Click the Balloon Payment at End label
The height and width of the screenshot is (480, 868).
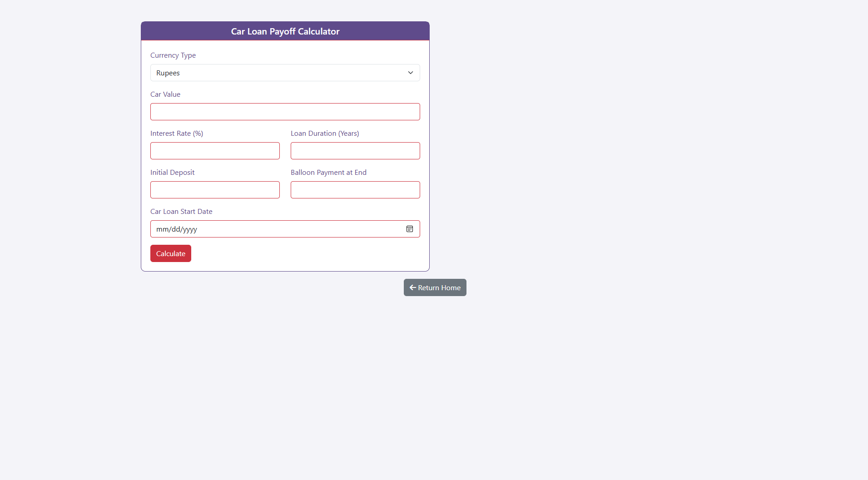(328, 173)
